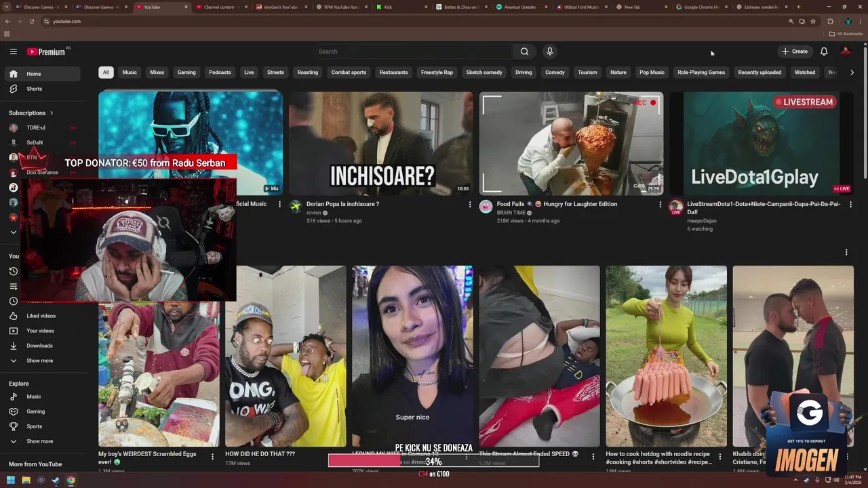Viewport: 868px width, 488px height.
Task: Start voice search with microphone icon
Action: (x=550, y=52)
